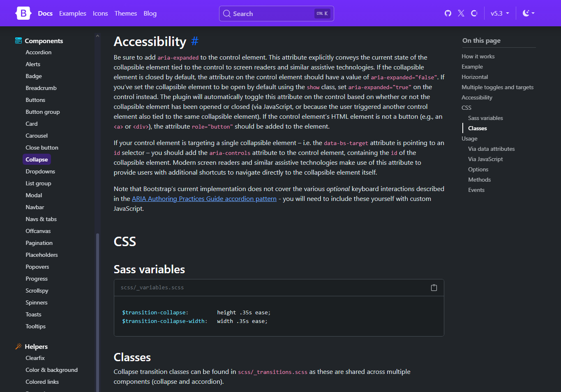Go to the Themes nav item
The width and height of the screenshot is (561, 392).
(x=126, y=14)
